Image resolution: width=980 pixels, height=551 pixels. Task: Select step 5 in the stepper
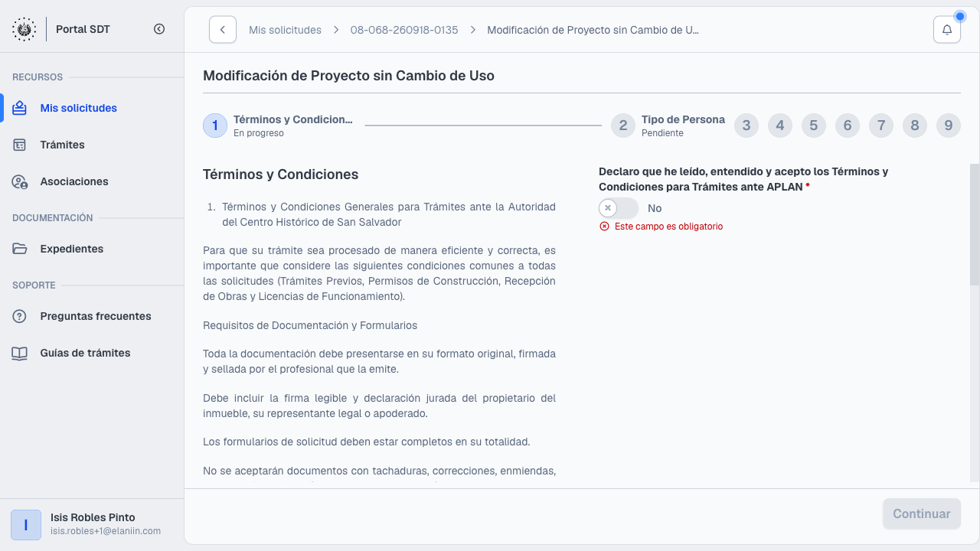[x=814, y=126]
